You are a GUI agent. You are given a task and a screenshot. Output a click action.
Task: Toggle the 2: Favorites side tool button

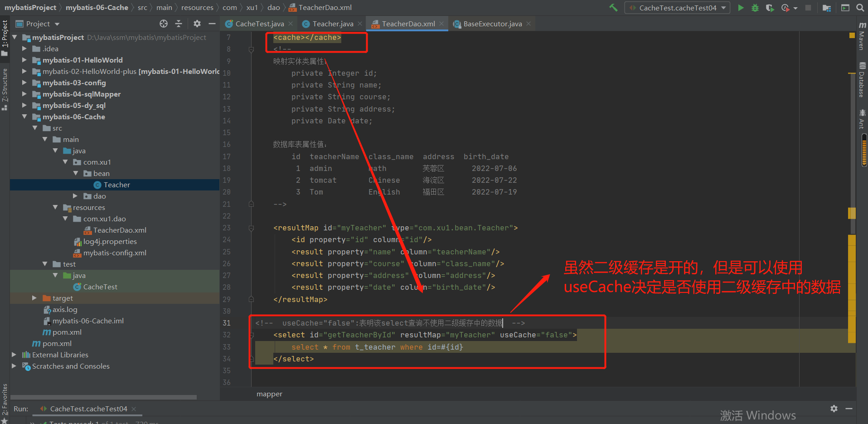[x=5, y=403]
